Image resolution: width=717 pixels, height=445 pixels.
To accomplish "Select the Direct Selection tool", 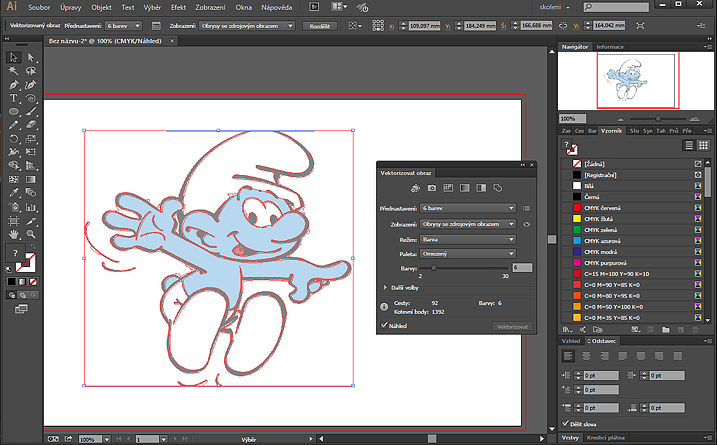I will pos(31,58).
